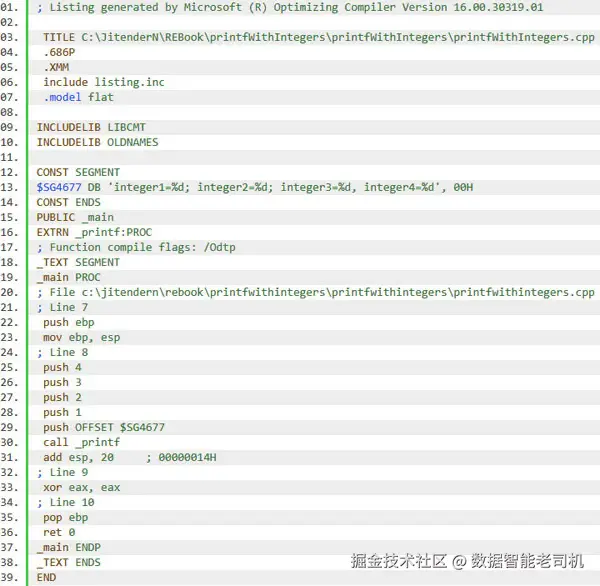
Task: Click line number 13. in the gutter
Action: click(10, 187)
